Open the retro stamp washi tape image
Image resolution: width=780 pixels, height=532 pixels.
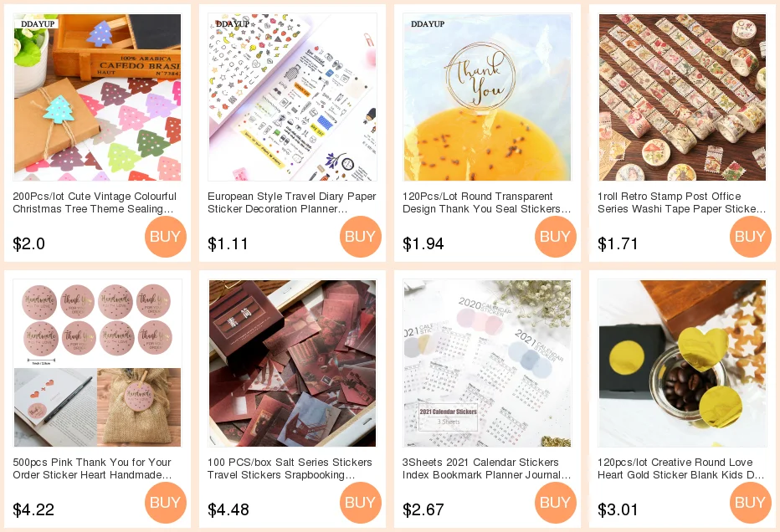(683, 98)
